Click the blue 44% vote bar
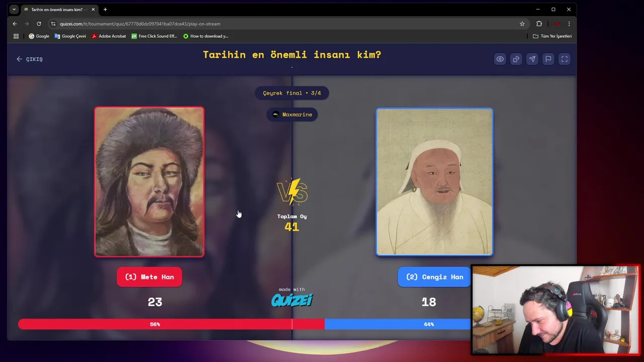This screenshot has width=644, height=362. 397,324
